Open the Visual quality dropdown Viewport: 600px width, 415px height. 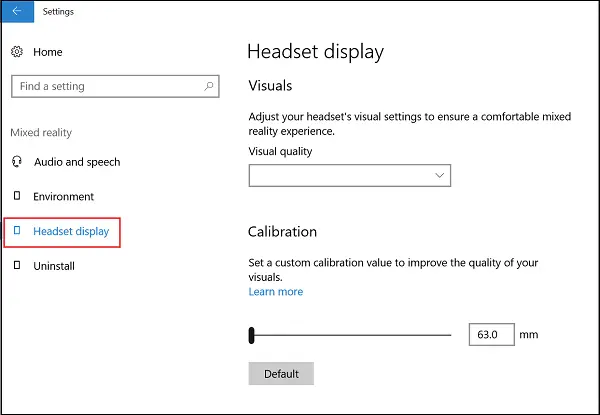point(350,176)
